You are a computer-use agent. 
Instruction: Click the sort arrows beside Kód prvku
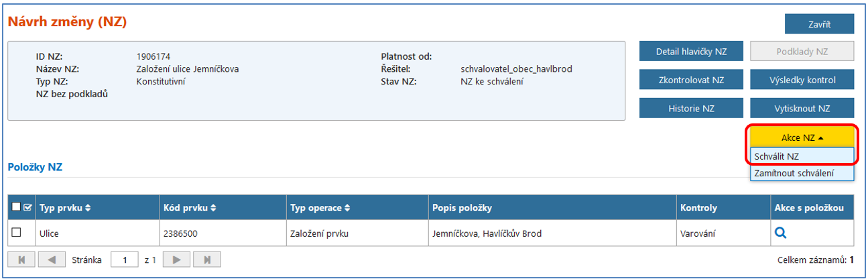point(213,208)
